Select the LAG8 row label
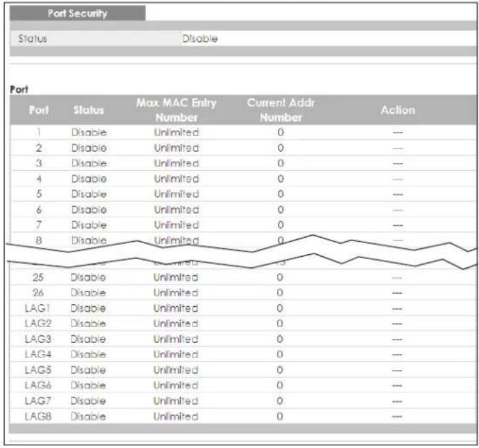 pyautogui.click(x=38, y=416)
